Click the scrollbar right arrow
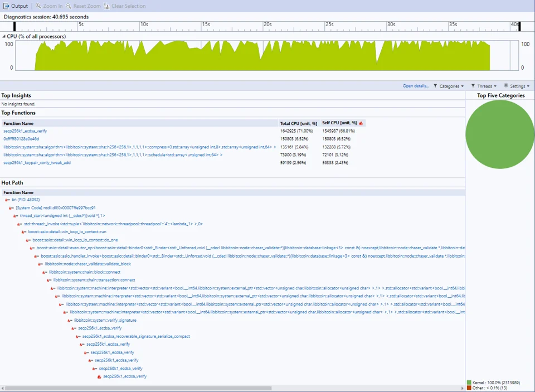Image resolution: width=535 pixels, height=392 pixels. click(x=463, y=388)
